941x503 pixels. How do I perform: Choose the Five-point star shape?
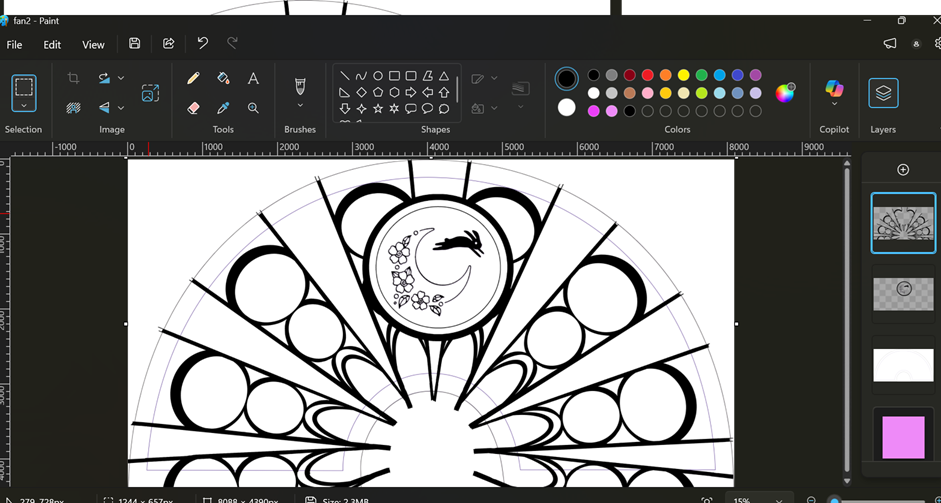coord(377,109)
